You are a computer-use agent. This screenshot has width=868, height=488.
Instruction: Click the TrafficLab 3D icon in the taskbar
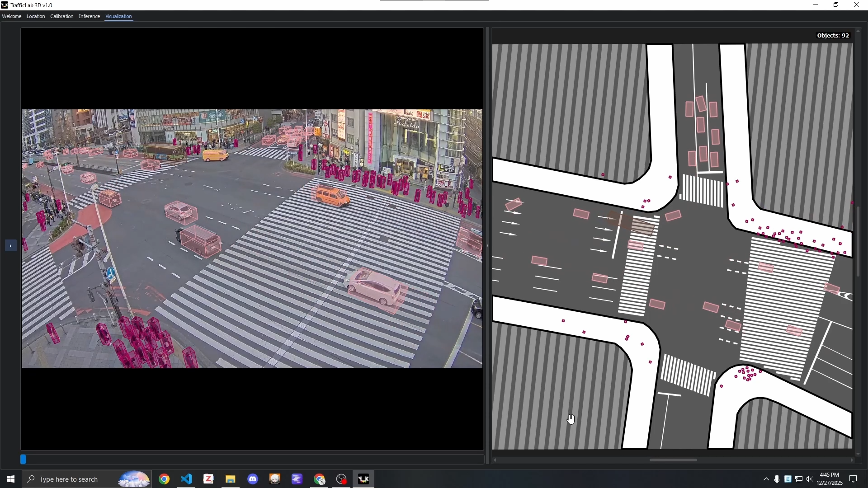pyautogui.click(x=364, y=479)
